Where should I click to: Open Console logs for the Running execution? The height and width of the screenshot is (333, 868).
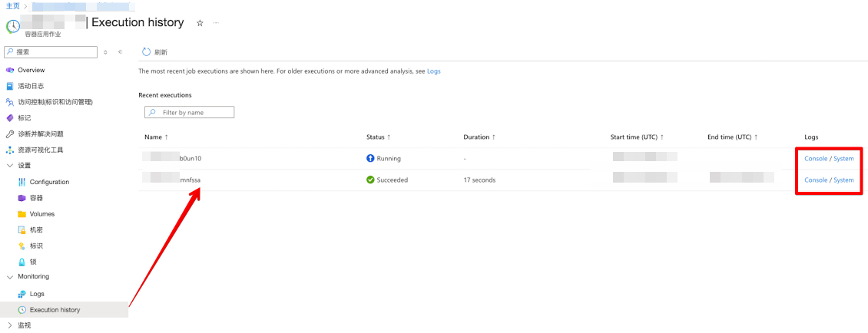point(816,159)
